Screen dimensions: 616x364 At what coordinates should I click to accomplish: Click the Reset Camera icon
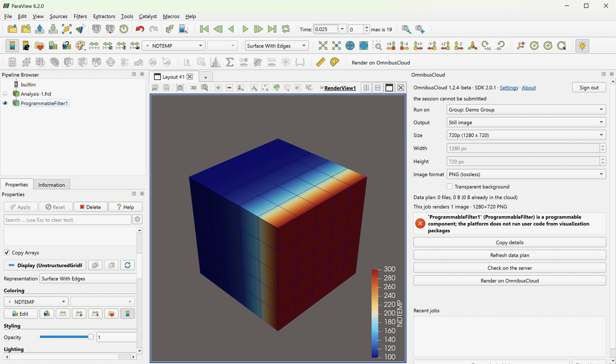pyautogui.click(x=323, y=46)
